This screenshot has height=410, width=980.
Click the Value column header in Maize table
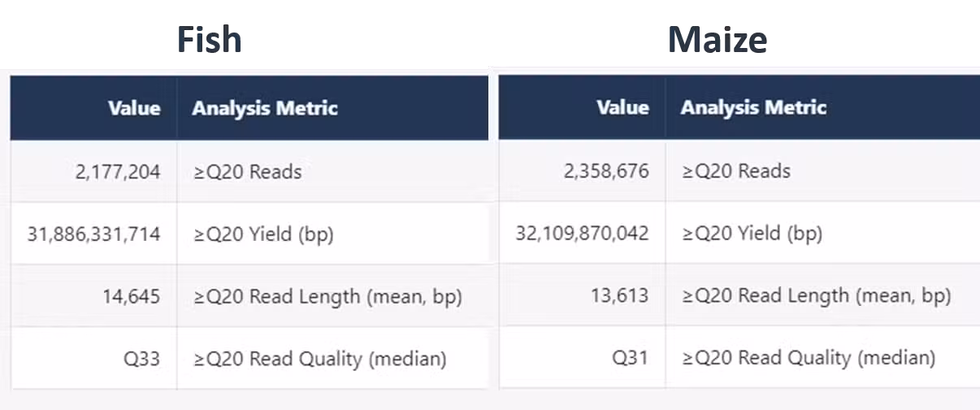click(x=622, y=108)
